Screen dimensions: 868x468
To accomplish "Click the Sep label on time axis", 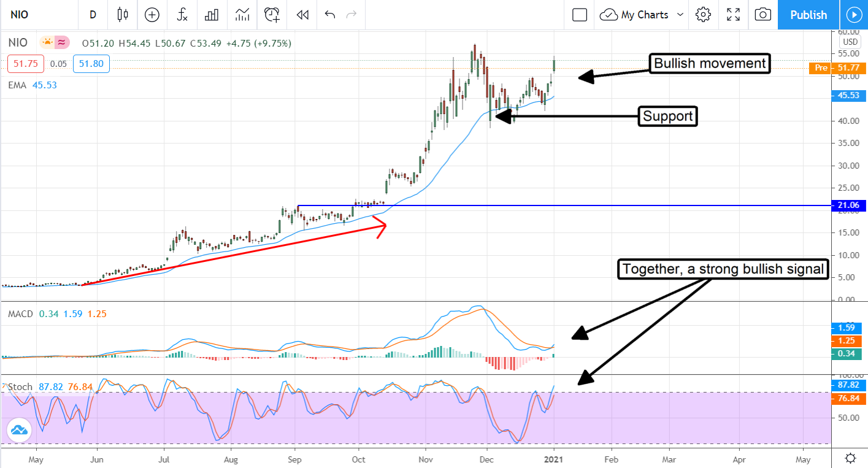I will [x=295, y=459].
